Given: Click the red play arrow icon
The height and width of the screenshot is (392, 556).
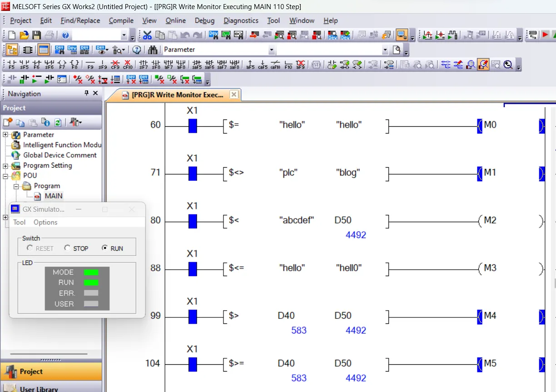Looking at the screenshot, I should 546,35.
